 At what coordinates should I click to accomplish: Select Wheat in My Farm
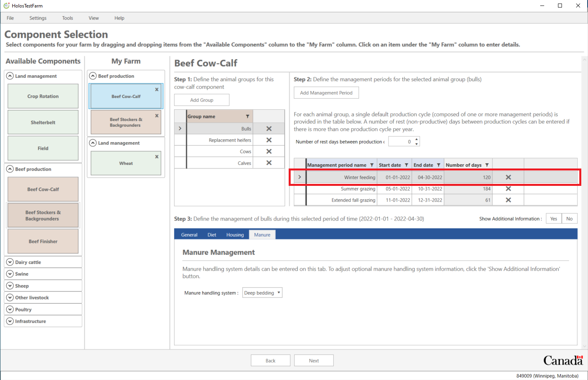(126, 163)
